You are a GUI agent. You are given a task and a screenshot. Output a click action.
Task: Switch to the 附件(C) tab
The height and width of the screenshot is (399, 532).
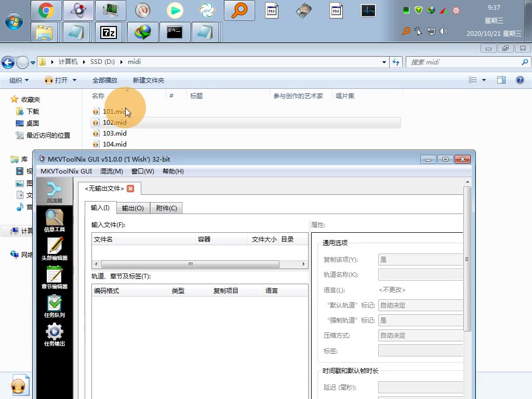pos(166,207)
